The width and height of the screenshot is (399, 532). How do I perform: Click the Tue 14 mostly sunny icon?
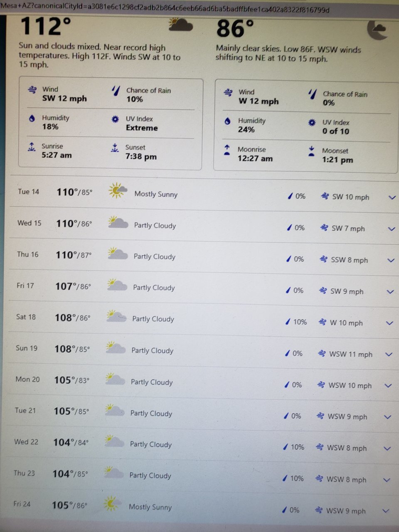[x=118, y=191]
